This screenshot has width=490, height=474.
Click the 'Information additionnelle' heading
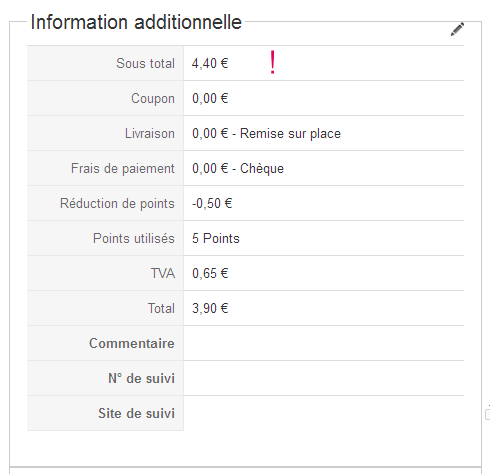tap(136, 22)
